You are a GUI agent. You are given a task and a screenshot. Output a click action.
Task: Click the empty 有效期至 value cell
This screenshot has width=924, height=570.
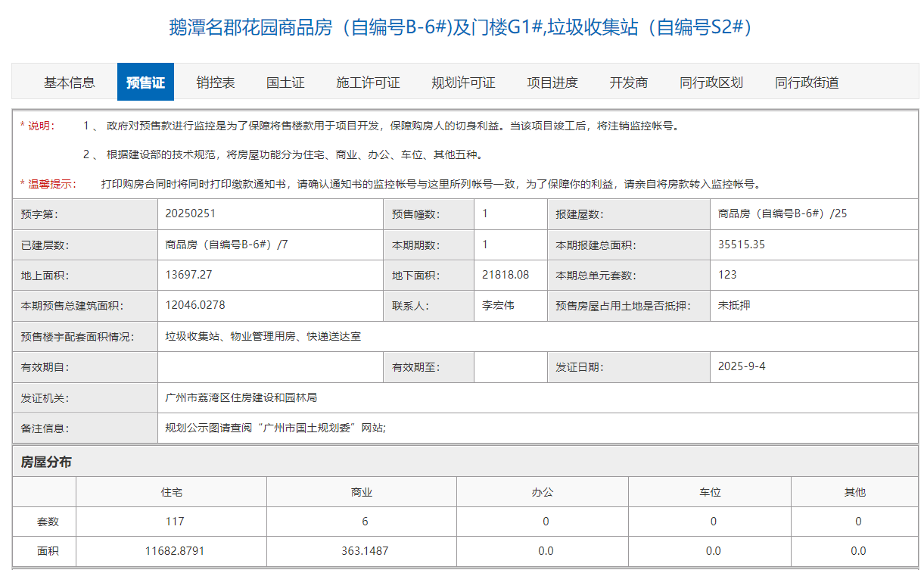(x=510, y=367)
